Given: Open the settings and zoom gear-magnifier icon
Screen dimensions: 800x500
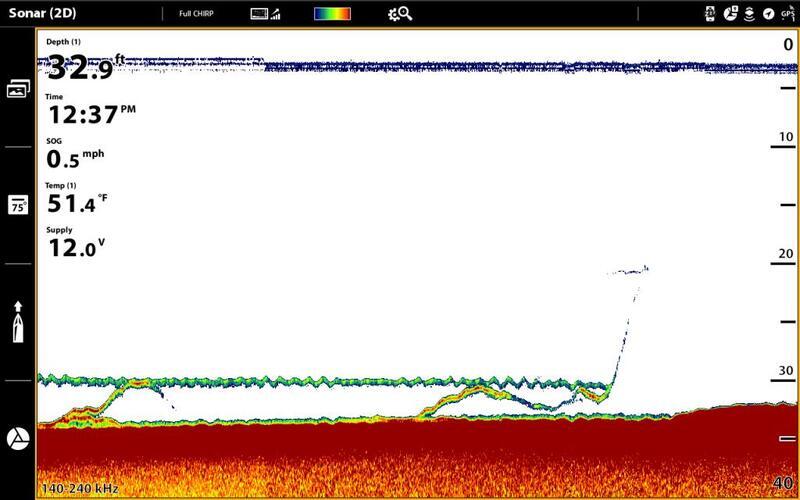Looking at the screenshot, I should coord(400,14).
